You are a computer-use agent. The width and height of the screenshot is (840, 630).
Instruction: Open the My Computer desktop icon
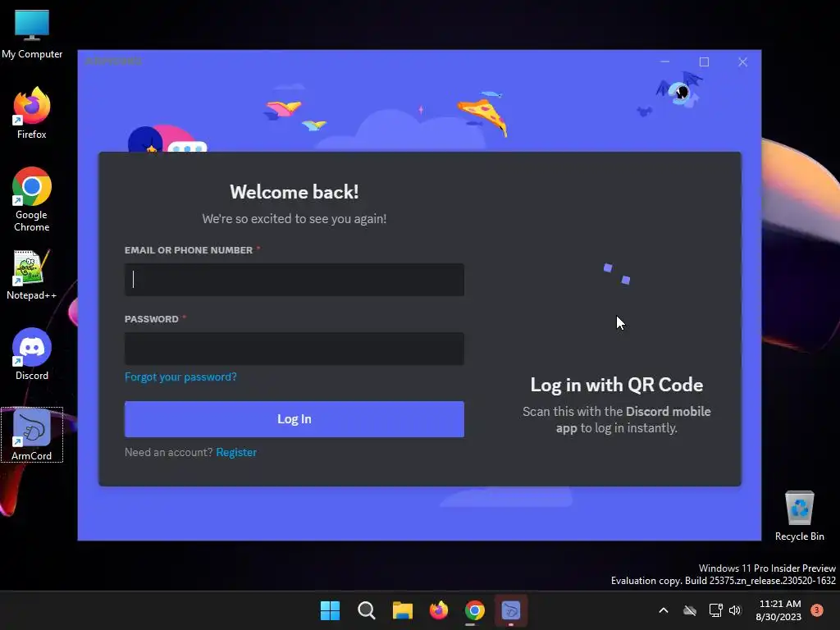(x=32, y=33)
